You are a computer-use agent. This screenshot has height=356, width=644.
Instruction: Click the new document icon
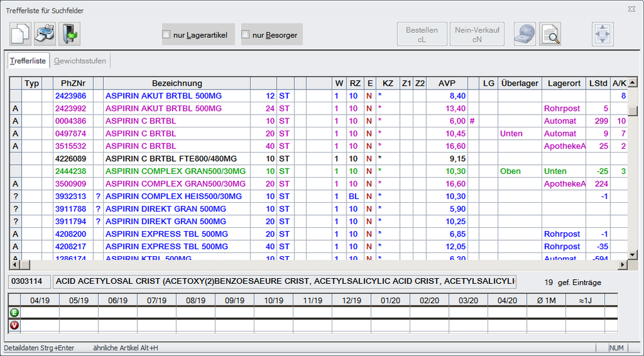[x=21, y=33]
